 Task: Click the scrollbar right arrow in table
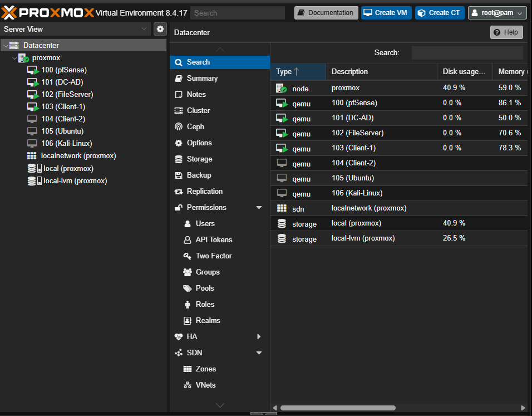pyautogui.click(x=523, y=408)
